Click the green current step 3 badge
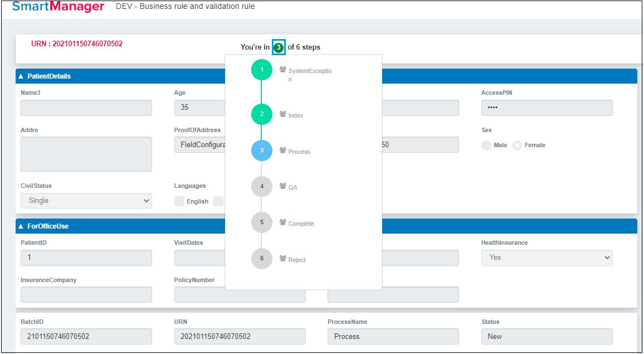Viewport: 644px width, 354px height. 279,47
